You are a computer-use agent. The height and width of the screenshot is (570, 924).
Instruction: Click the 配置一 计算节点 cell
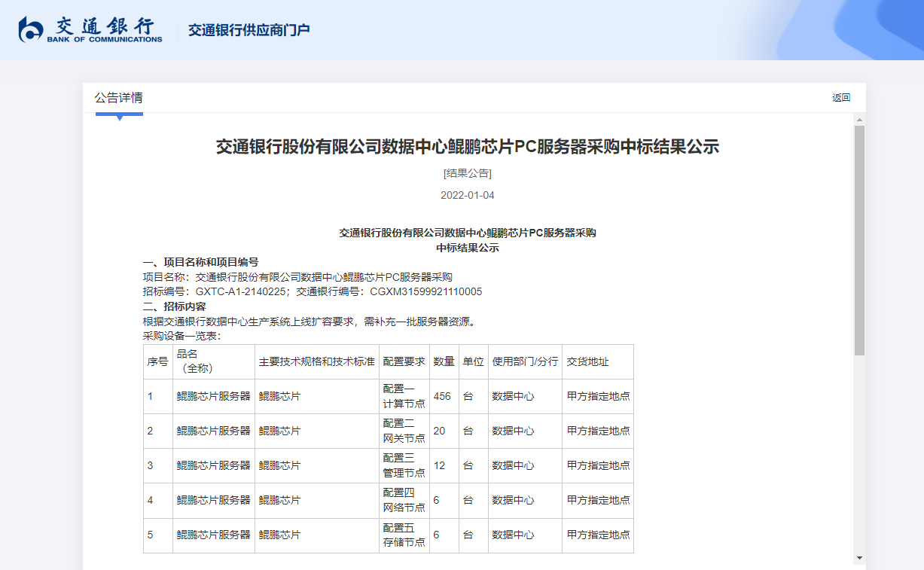click(x=404, y=396)
